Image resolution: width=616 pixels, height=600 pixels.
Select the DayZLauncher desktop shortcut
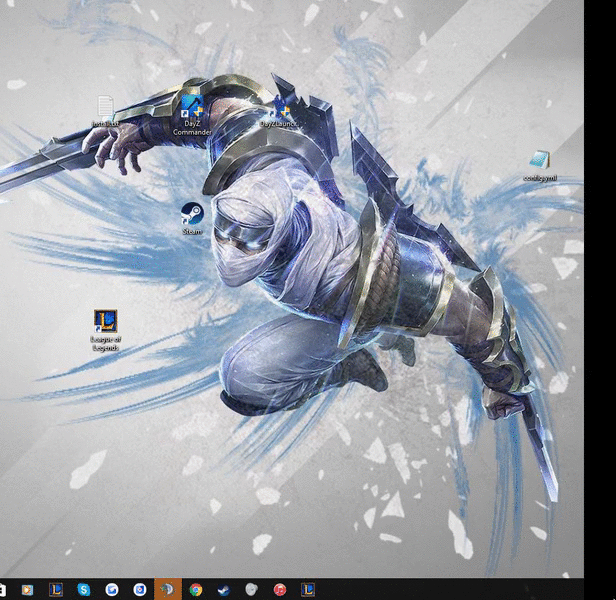tap(280, 113)
